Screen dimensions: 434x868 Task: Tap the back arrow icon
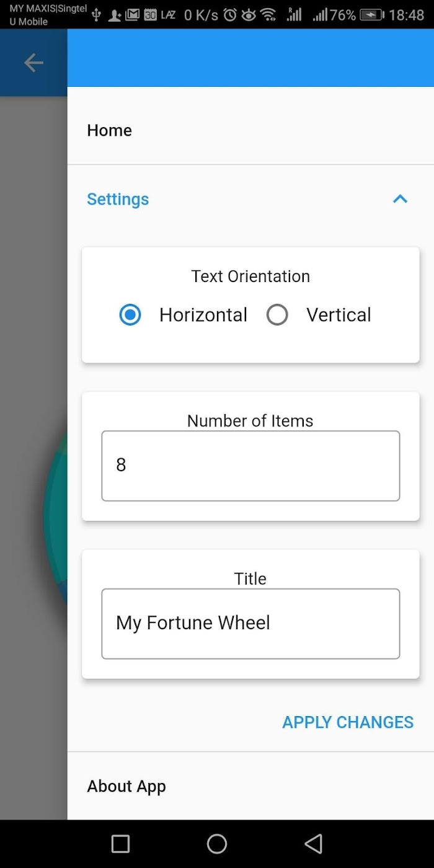tap(33, 63)
